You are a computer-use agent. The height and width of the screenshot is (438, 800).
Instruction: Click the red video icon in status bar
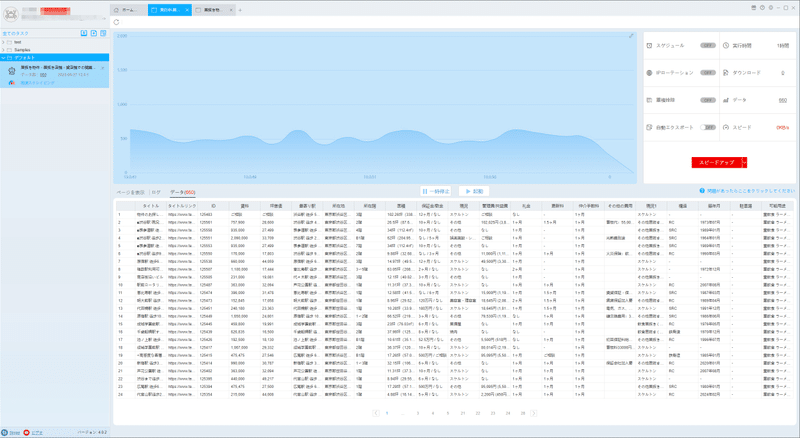coord(27,432)
